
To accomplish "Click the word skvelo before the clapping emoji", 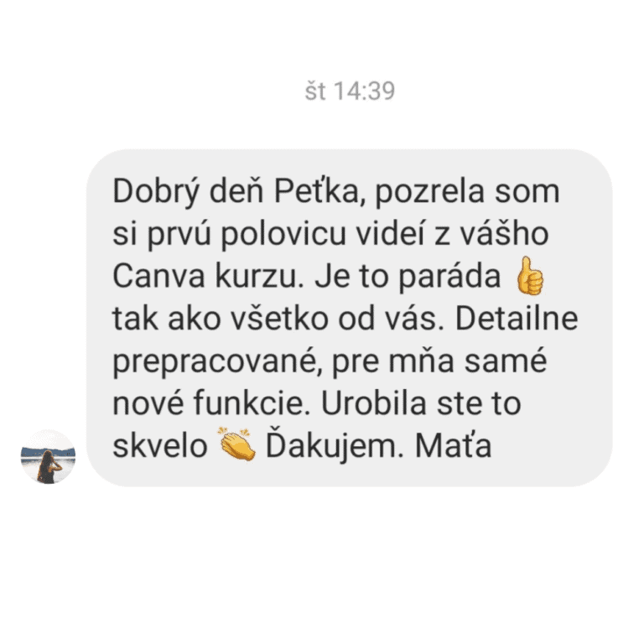I will point(160,445).
